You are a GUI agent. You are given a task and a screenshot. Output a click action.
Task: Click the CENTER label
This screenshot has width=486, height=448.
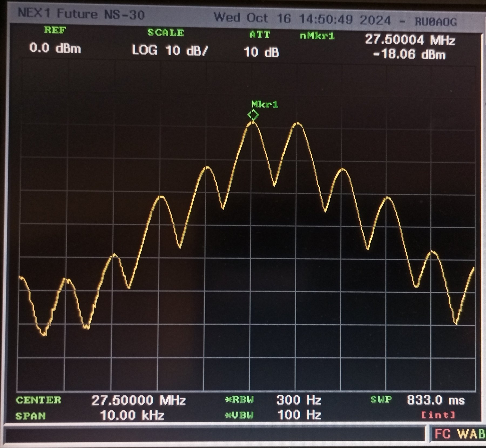[x=38, y=400]
